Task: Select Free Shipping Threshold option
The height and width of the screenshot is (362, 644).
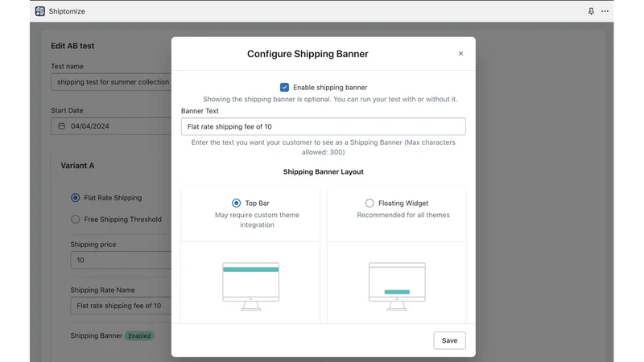Action: 75,219
